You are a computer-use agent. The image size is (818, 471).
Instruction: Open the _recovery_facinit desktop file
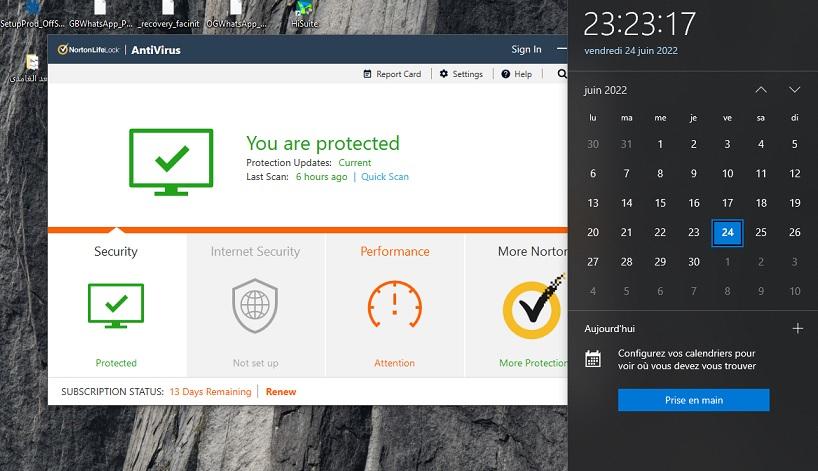[x=169, y=14]
